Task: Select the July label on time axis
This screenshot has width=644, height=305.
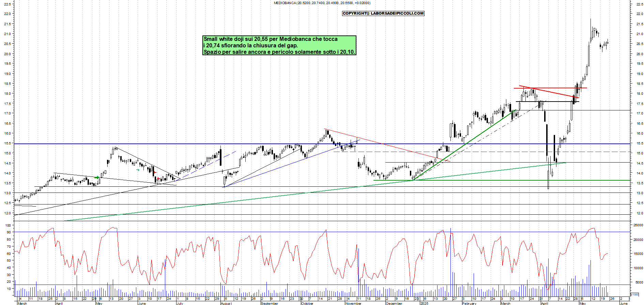Action: (x=180, y=303)
